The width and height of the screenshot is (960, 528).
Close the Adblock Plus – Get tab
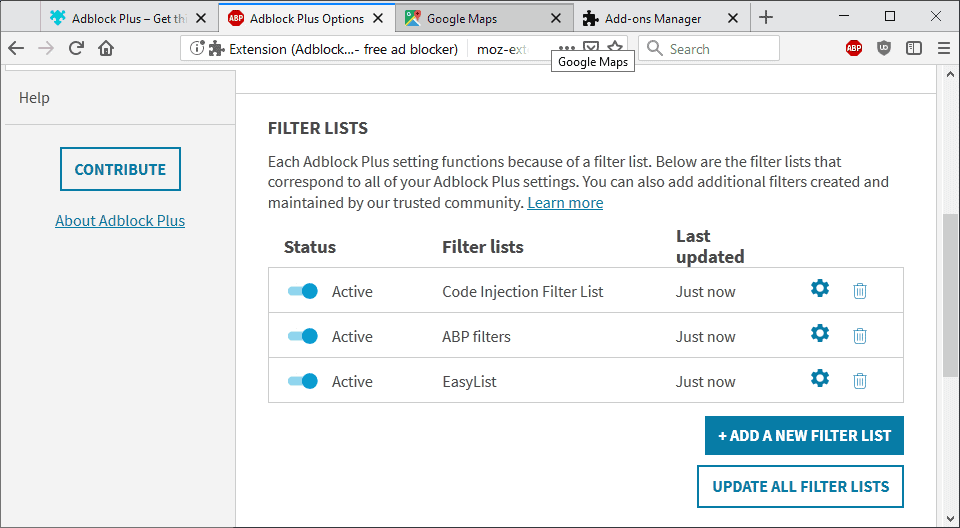[201, 18]
